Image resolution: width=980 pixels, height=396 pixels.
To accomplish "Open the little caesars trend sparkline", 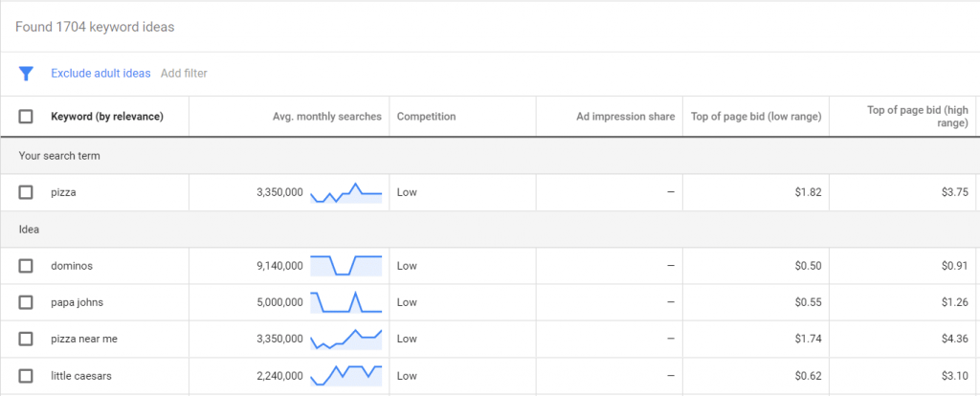I will coord(346,376).
